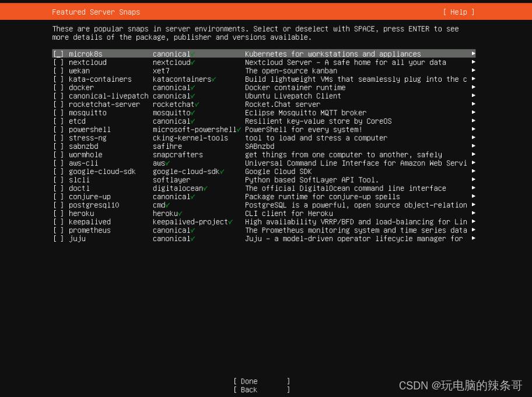This screenshot has height=397, width=532.
Task: Click verified checkmark beside katacontainers publisher
Action: pyautogui.click(x=214, y=79)
